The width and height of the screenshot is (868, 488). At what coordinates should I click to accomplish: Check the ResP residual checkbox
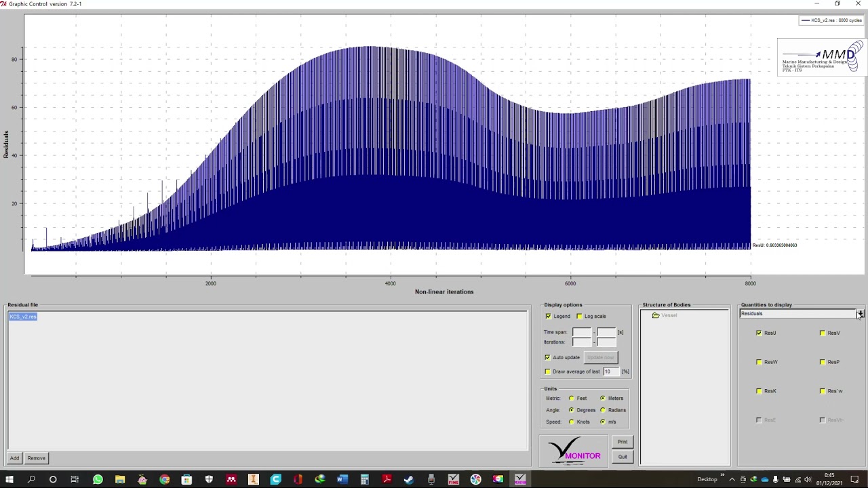pyautogui.click(x=823, y=362)
